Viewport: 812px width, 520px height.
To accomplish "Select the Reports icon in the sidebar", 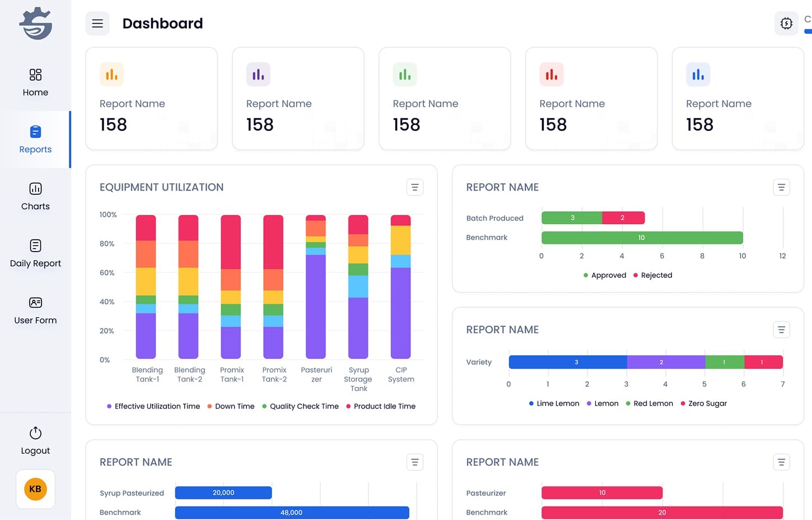I will pyautogui.click(x=35, y=132).
